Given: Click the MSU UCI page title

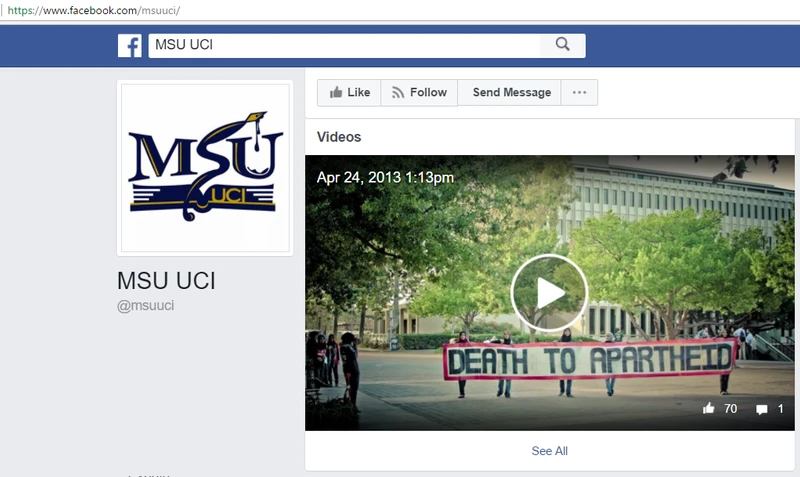Looking at the screenshot, I should (166, 281).
